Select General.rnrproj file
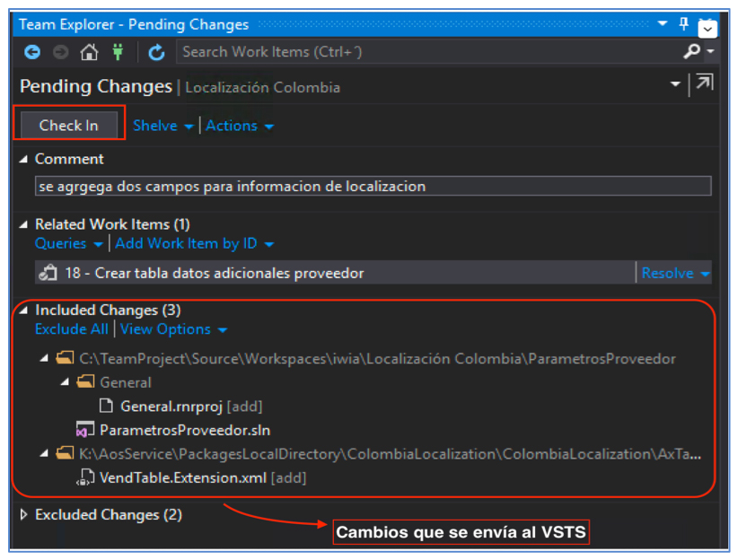Image resolution: width=738 pixels, height=560 pixels. pyautogui.click(x=191, y=407)
